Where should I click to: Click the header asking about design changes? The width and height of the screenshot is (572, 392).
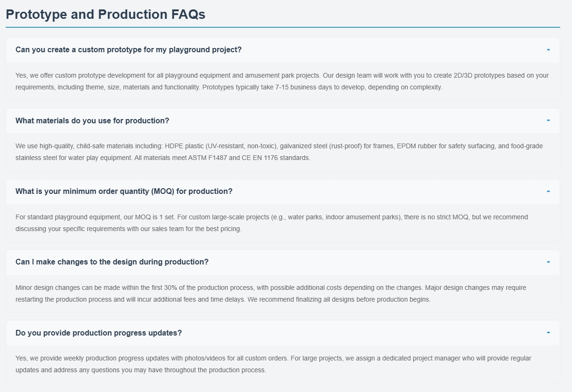(x=112, y=262)
